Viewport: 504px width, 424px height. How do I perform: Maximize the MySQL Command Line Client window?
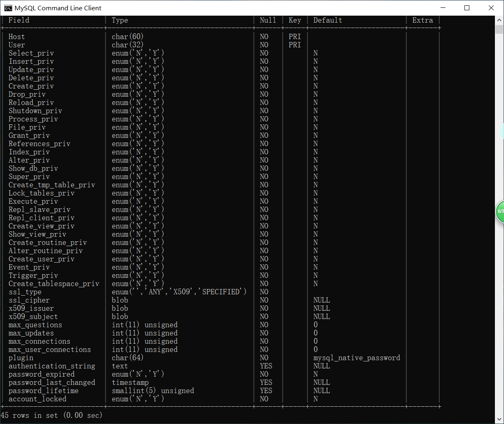(467, 8)
